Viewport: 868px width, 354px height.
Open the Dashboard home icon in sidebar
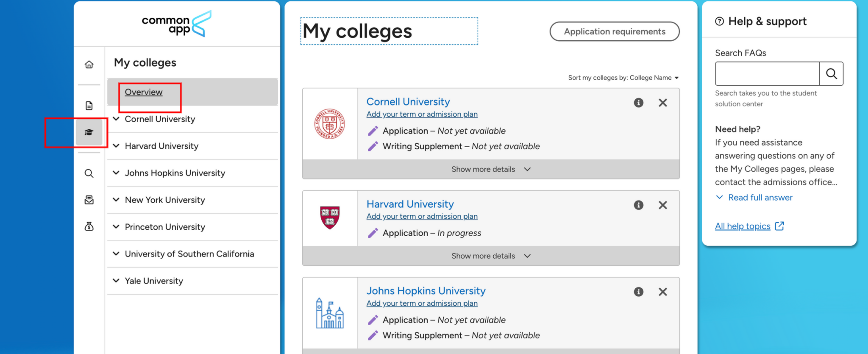pos(89,64)
